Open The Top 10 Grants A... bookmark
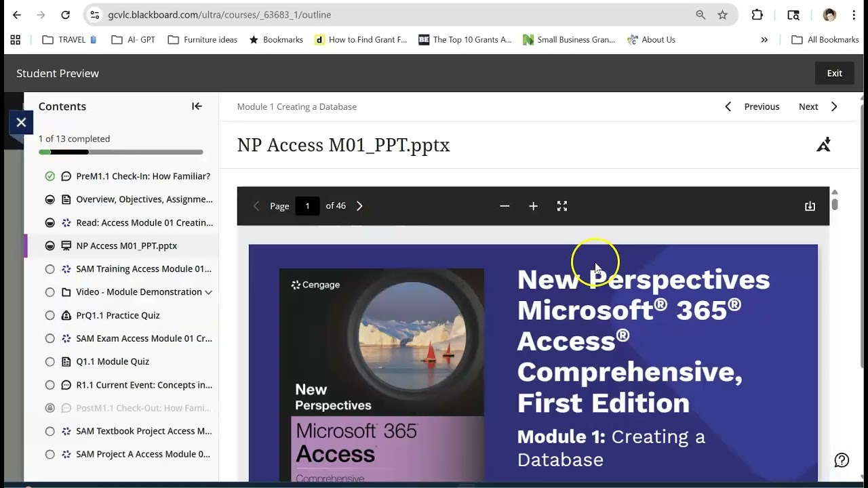This screenshot has width=868, height=488. [x=465, y=40]
